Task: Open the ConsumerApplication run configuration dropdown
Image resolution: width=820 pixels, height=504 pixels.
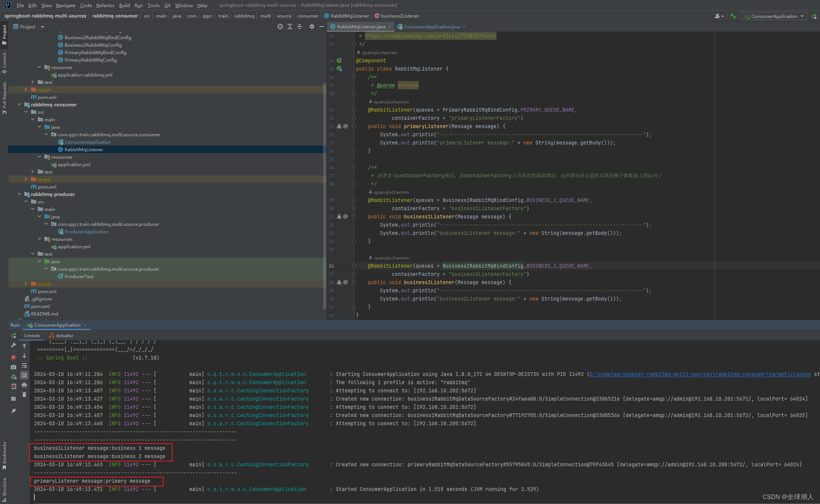Action: point(774,16)
